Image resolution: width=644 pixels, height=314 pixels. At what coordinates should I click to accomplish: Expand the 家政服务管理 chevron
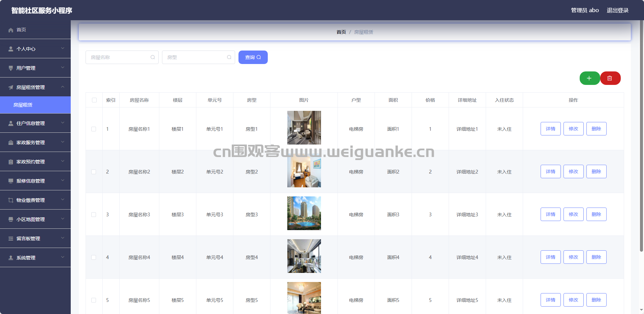point(63,142)
